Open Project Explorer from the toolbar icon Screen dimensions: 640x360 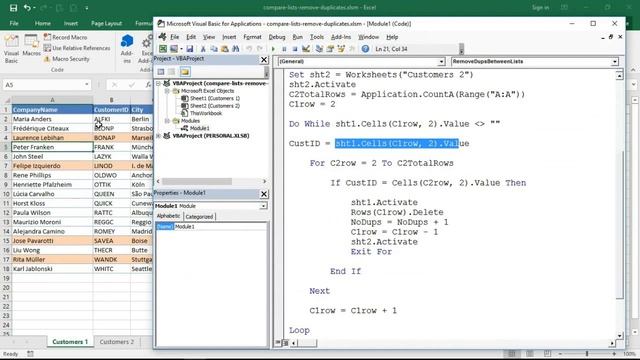click(x=319, y=49)
